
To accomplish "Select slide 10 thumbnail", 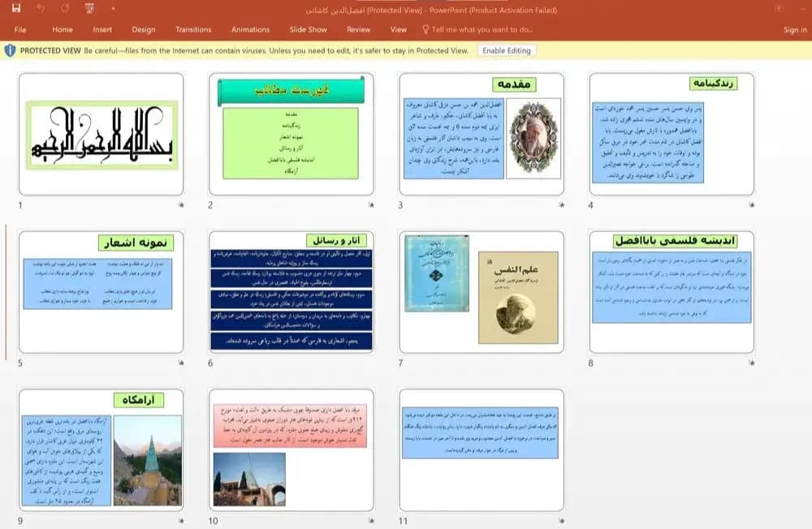I will pyautogui.click(x=291, y=449).
